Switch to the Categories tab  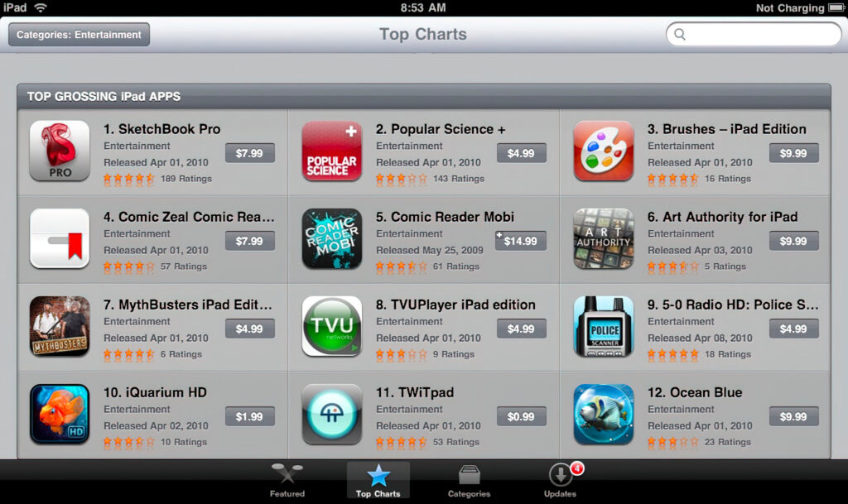pos(469,480)
